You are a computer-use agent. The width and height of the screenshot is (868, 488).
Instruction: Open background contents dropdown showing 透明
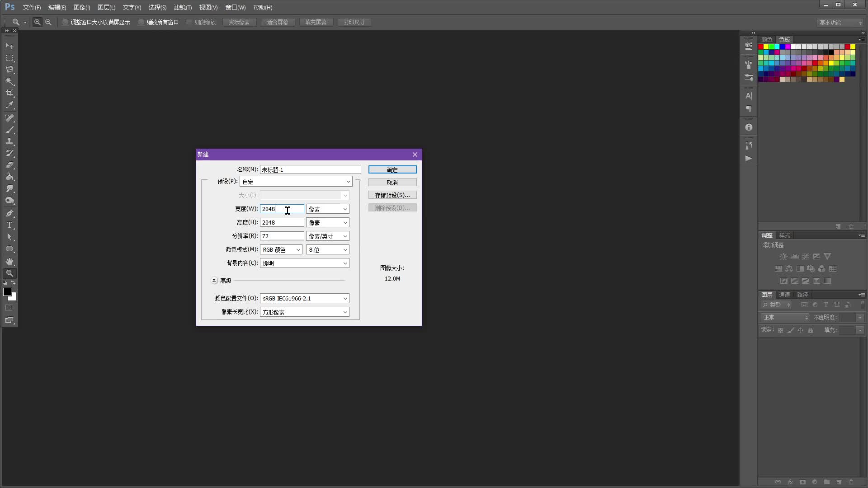pos(305,263)
